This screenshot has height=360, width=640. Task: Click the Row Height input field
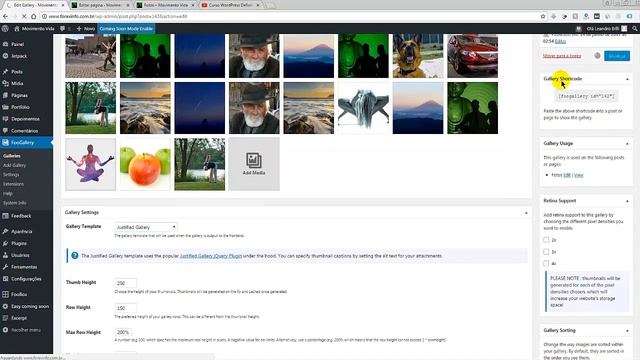point(126,308)
